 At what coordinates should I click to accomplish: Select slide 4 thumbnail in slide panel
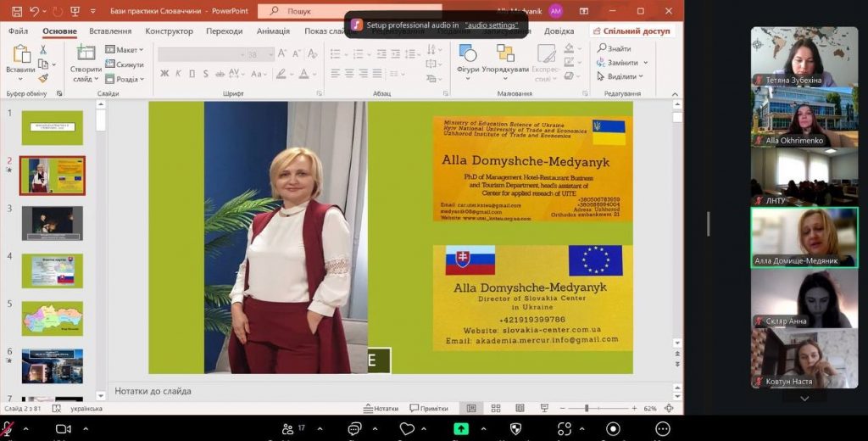tap(53, 270)
